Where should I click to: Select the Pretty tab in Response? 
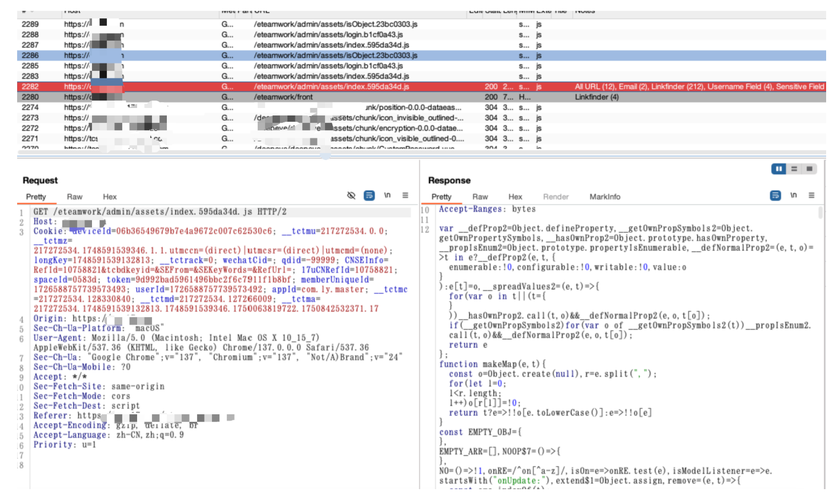441,197
